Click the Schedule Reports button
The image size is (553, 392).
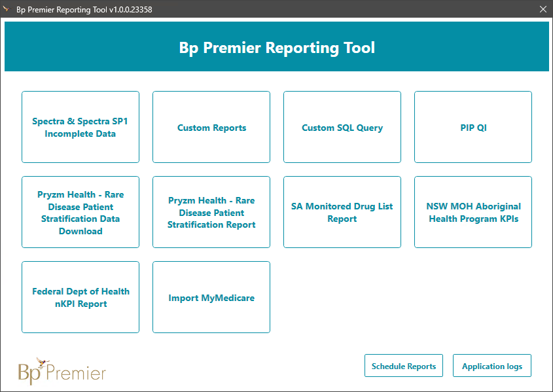[x=404, y=366]
